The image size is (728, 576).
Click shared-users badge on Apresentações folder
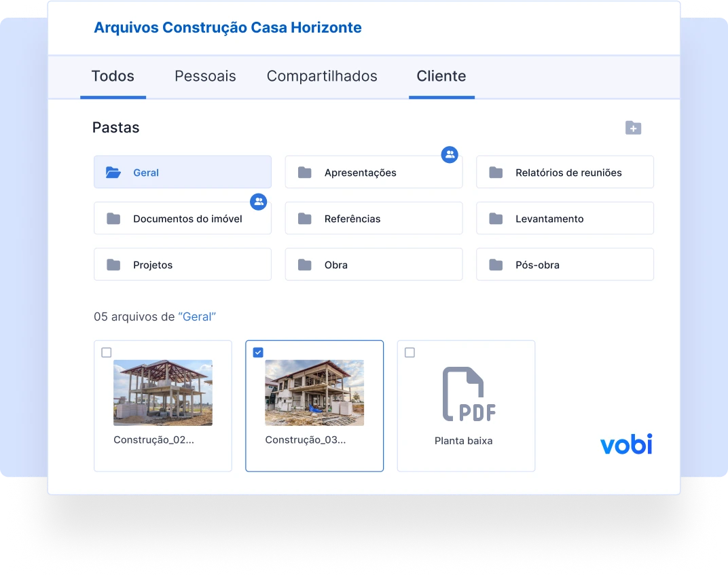tap(450, 155)
